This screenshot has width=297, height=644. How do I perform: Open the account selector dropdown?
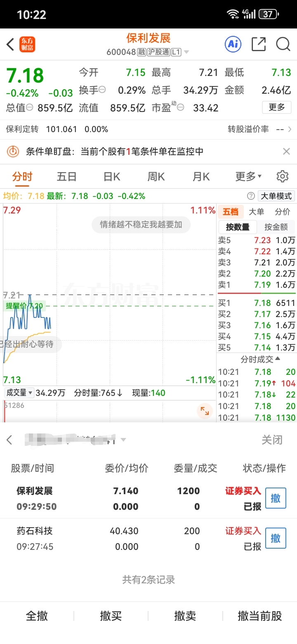point(123,440)
